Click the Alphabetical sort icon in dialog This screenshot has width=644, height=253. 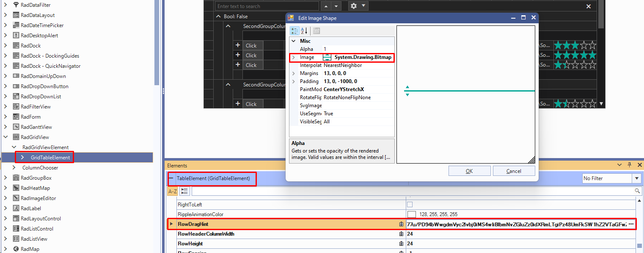pyautogui.click(x=304, y=31)
